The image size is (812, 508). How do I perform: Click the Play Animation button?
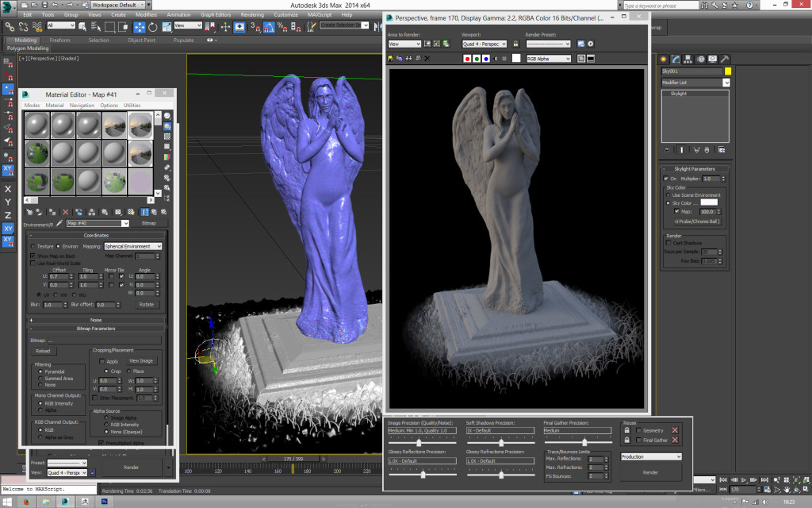point(744,480)
